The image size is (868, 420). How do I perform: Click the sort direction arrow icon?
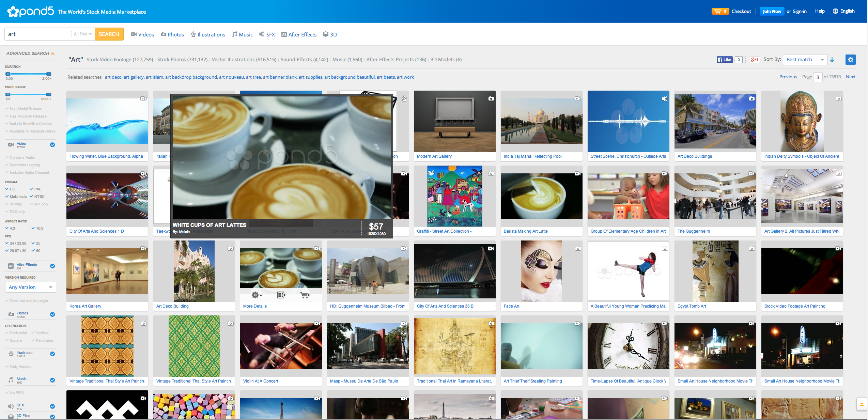click(832, 60)
